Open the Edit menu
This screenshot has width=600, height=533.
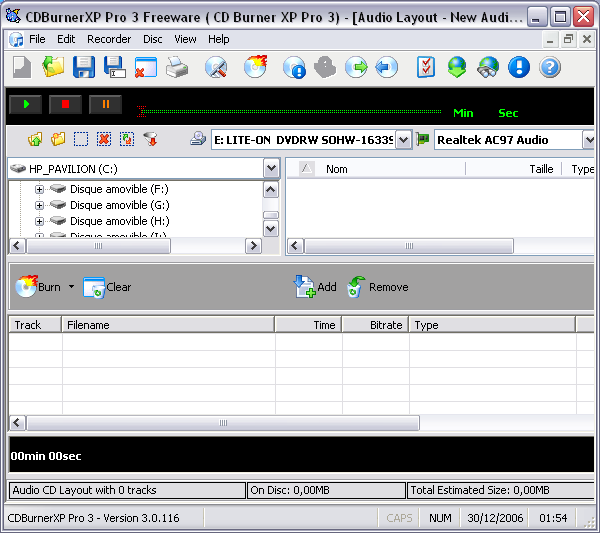coord(66,39)
